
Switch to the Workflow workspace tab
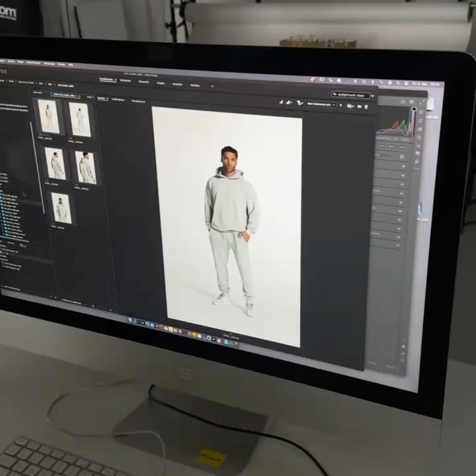(195, 85)
